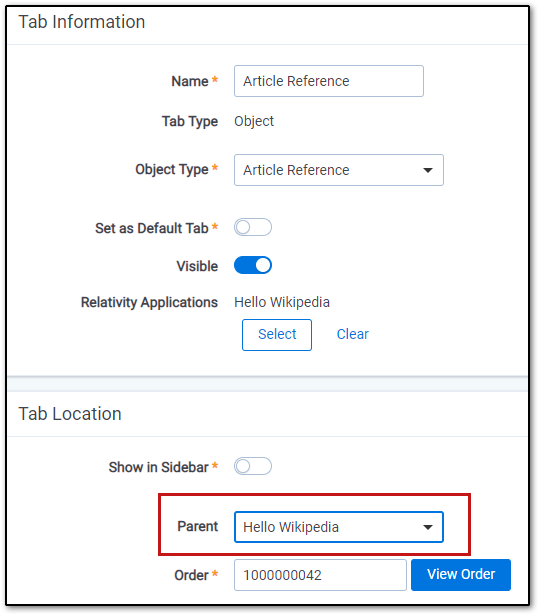Click the Tab Location section heading
Screen dimensions: 539x615
coord(70,414)
